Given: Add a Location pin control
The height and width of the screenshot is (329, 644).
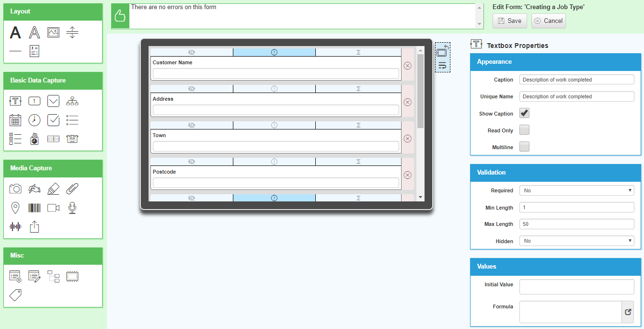Looking at the screenshot, I should click(15, 208).
